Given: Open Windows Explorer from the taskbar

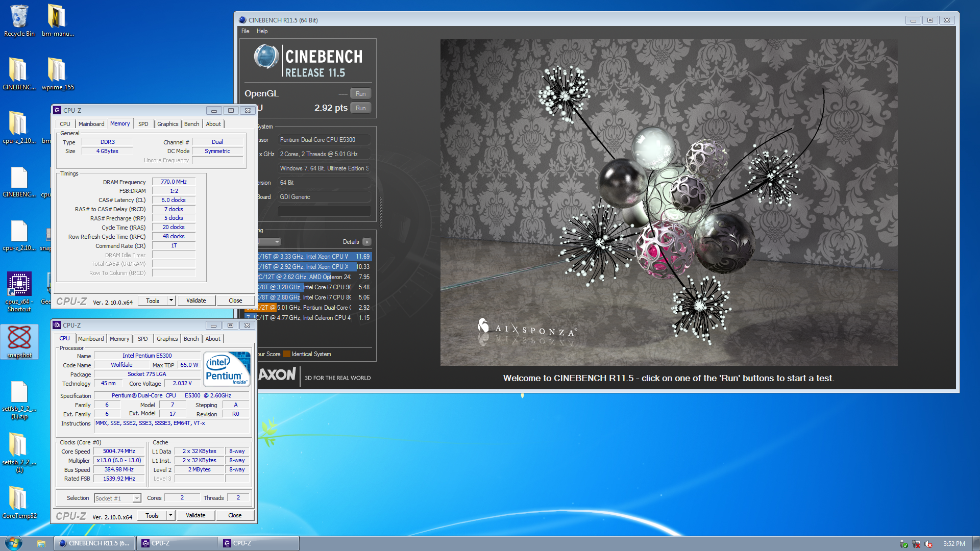Looking at the screenshot, I should 41,543.
